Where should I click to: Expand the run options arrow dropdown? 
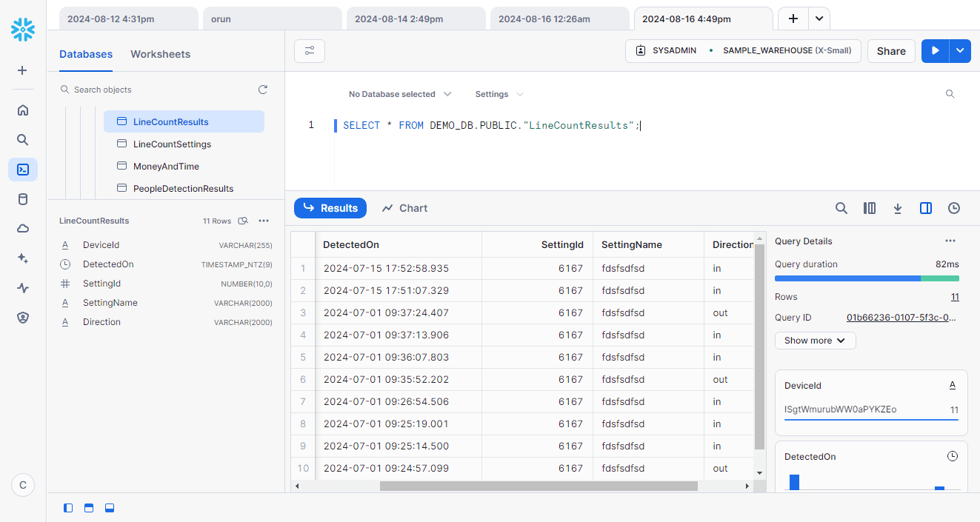point(960,50)
